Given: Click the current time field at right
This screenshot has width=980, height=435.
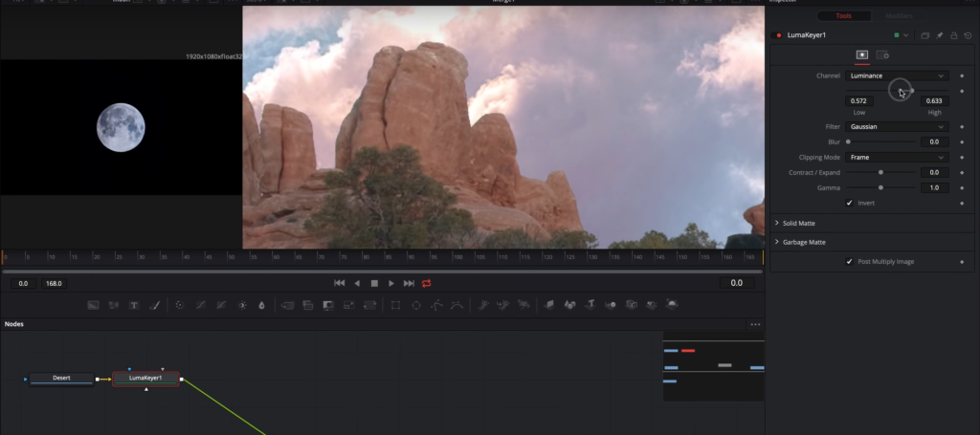Looking at the screenshot, I should pos(737,283).
